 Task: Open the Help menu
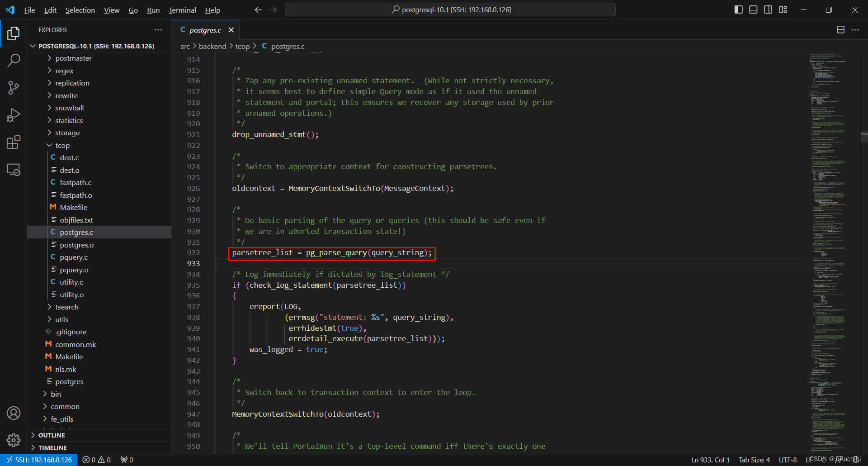point(212,10)
